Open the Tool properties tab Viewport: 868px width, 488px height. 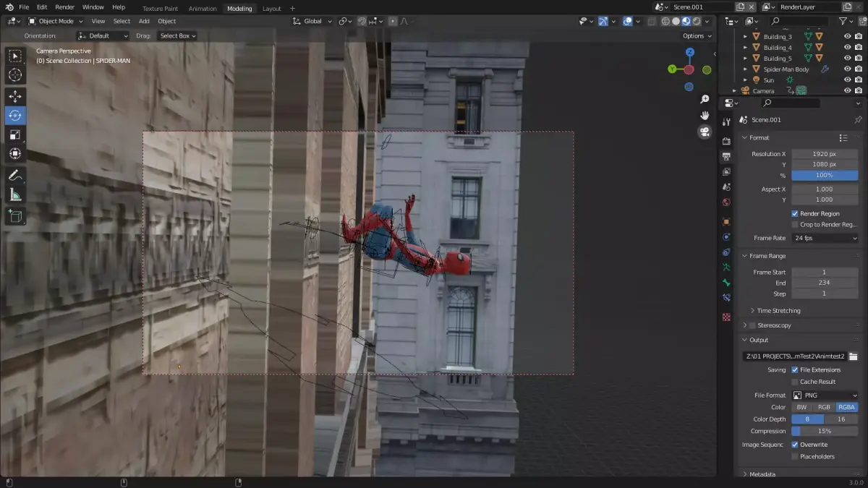(726, 121)
